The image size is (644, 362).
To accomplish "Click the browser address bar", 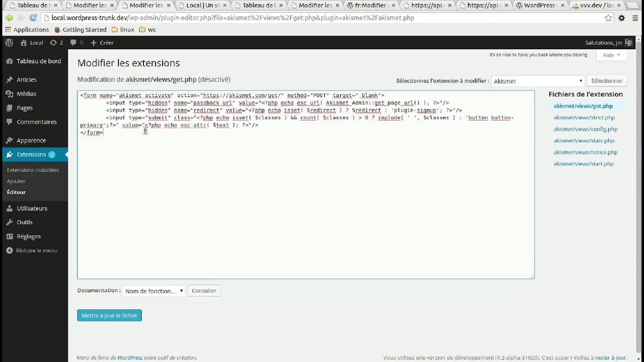I will (322, 18).
